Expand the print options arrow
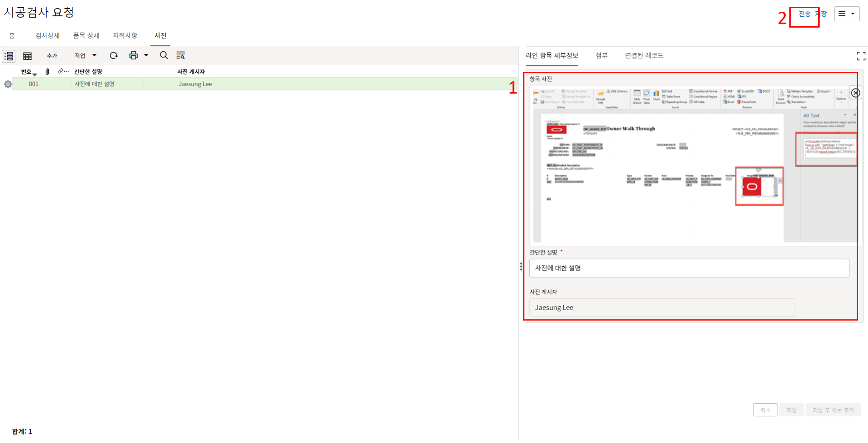The height and width of the screenshot is (443, 868). 146,56
